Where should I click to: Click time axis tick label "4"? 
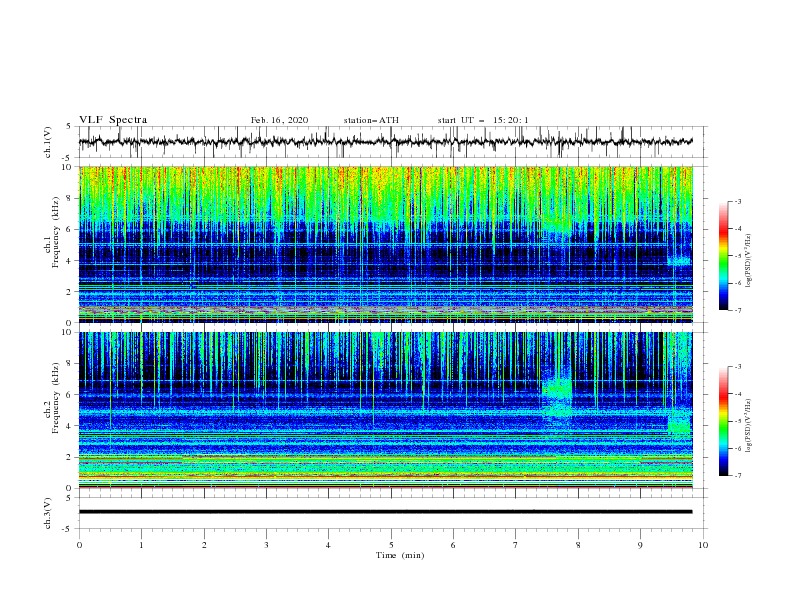pyautogui.click(x=329, y=545)
